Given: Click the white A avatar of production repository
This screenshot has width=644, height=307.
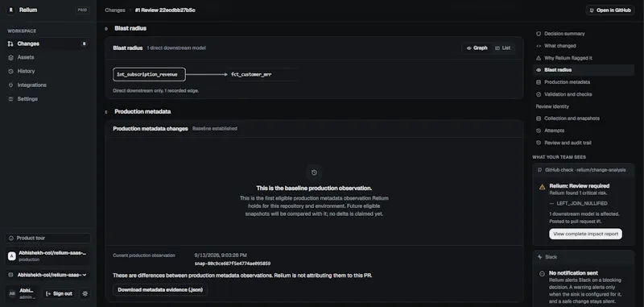Looking at the screenshot, I should pyautogui.click(x=12, y=256).
